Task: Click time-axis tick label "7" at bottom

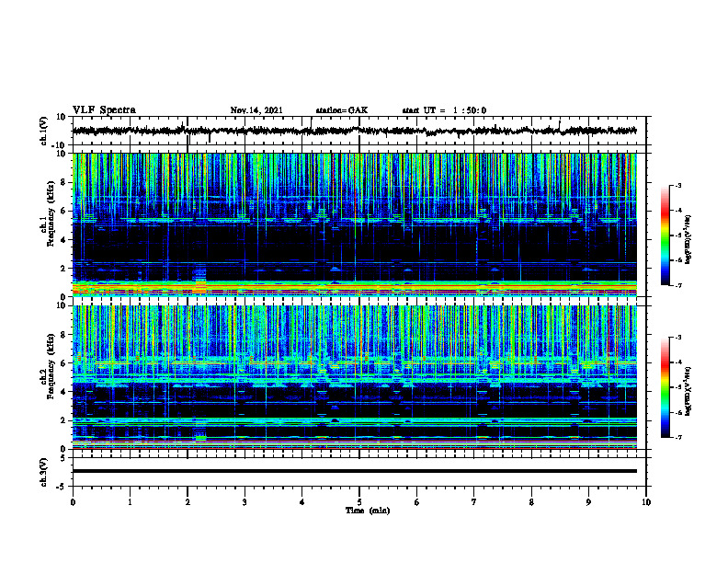Action: point(474,502)
